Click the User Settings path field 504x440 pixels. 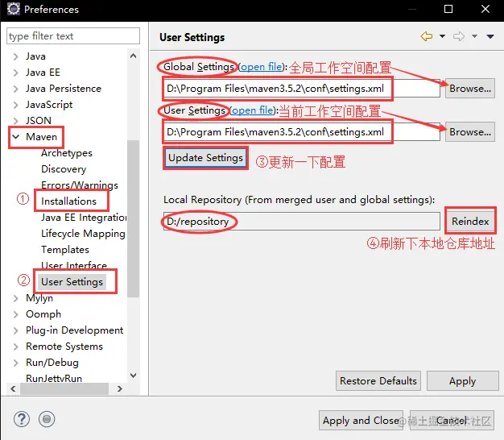[x=301, y=132]
